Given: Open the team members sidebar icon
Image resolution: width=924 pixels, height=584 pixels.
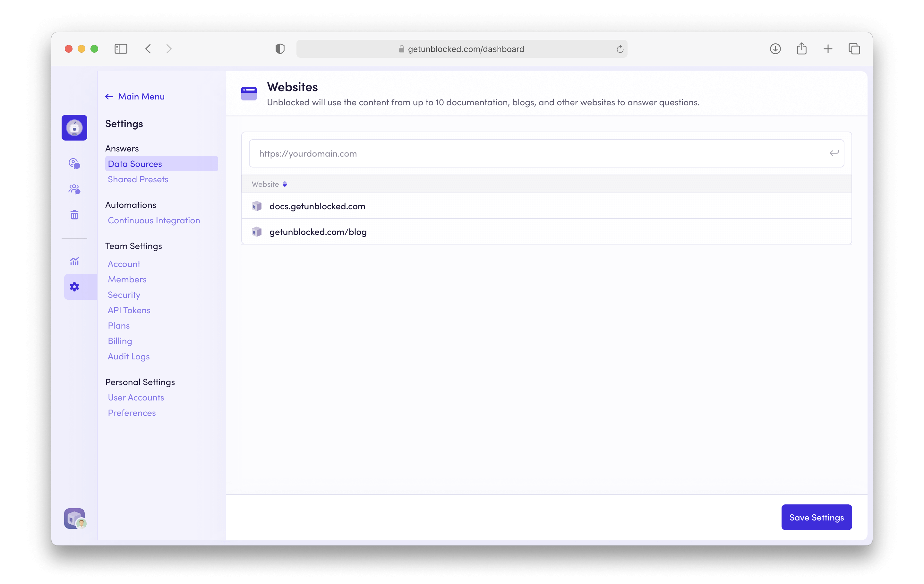Looking at the screenshot, I should point(74,189).
